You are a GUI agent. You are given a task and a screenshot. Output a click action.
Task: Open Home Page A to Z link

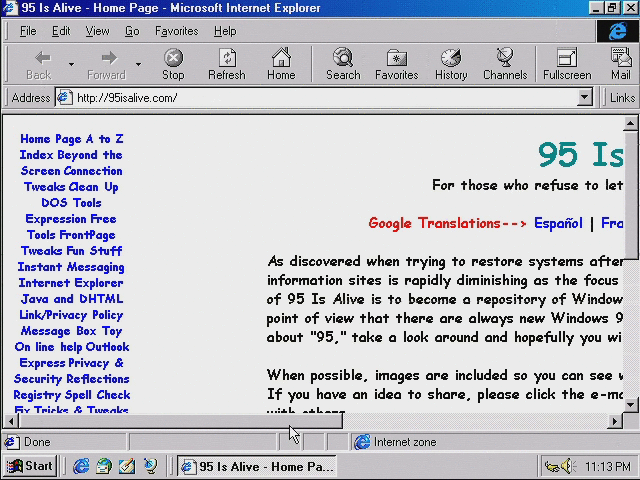(71, 139)
